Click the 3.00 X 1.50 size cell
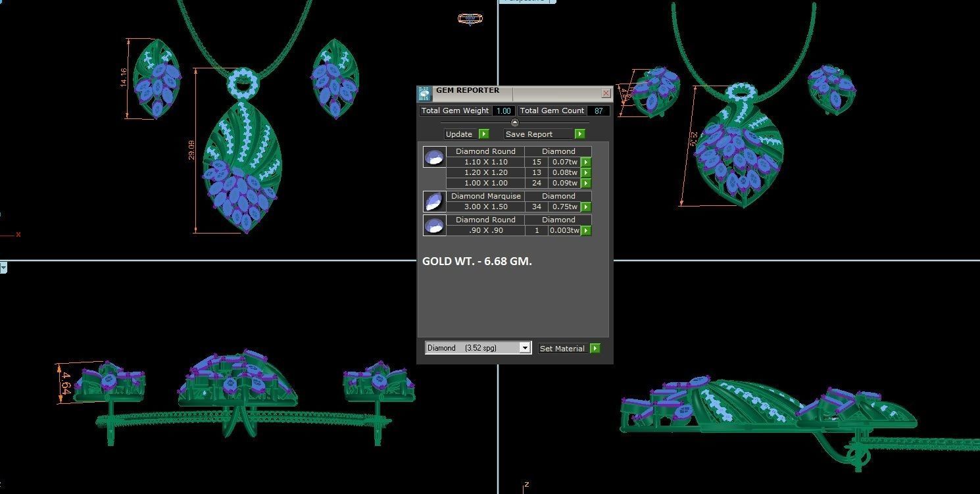 point(485,207)
